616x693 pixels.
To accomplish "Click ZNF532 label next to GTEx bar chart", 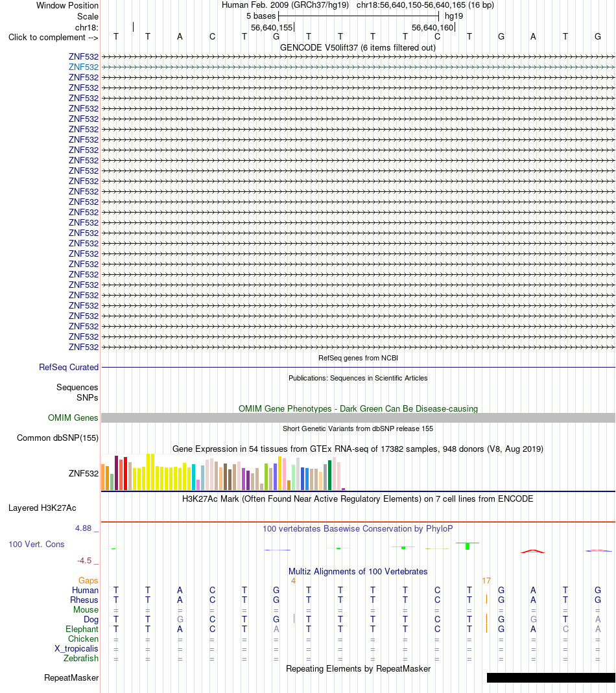I will (83, 473).
